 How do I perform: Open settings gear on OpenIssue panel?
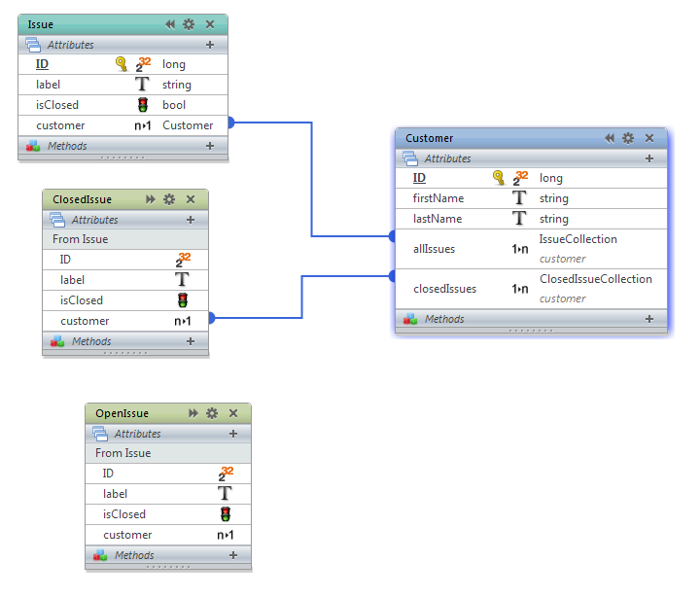pos(212,413)
